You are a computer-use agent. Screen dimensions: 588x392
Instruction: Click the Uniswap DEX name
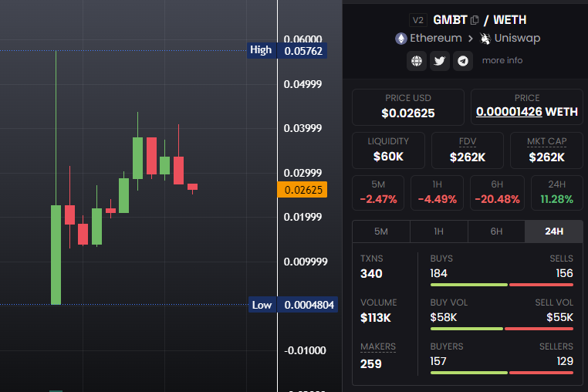pyautogui.click(x=517, y=38)
